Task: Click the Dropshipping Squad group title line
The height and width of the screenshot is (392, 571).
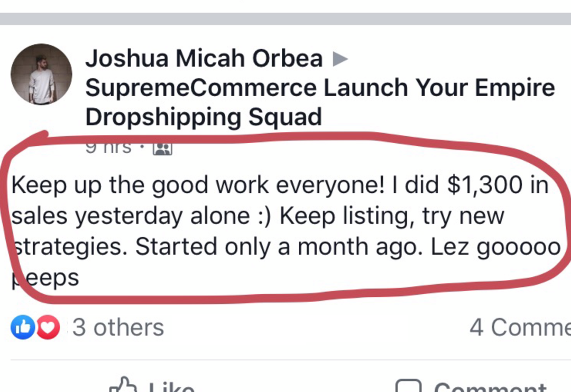Action: [203, 117]
